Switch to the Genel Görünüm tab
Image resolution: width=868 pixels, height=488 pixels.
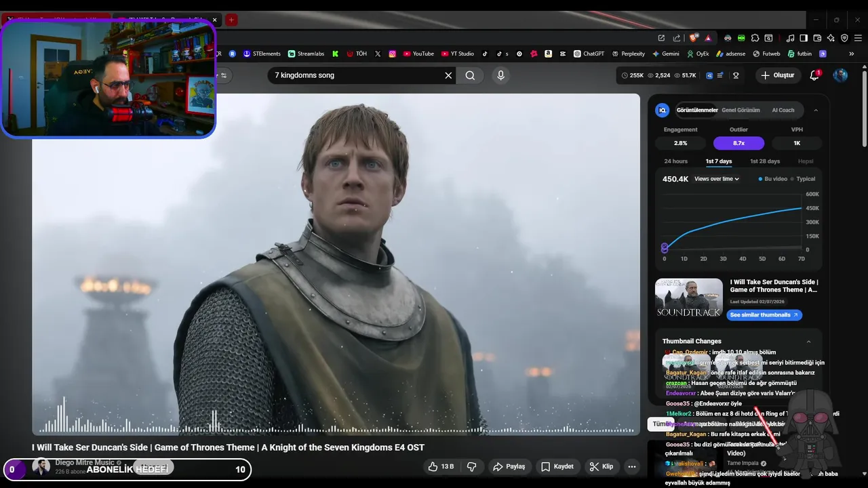[x=741, y=110]
